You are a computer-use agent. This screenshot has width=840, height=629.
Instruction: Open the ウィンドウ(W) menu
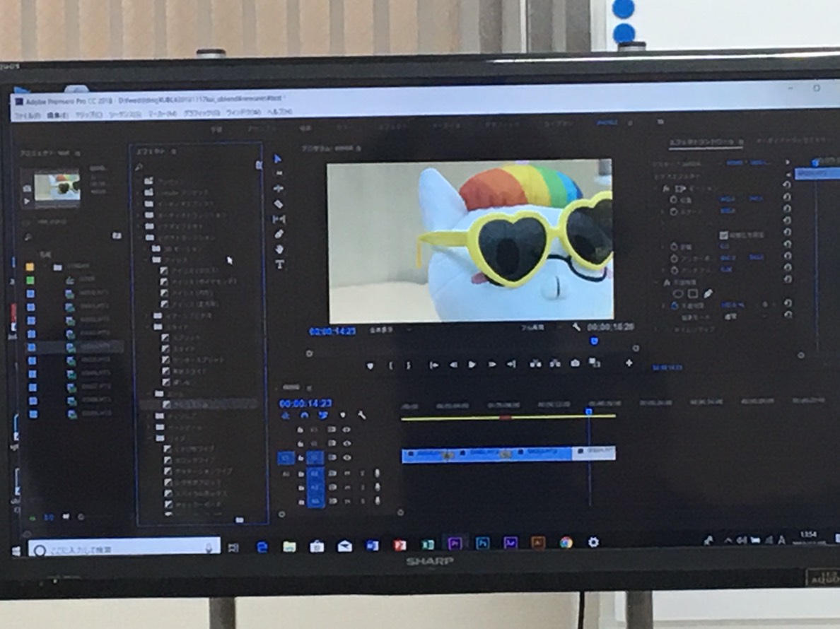tap(243, 112)
